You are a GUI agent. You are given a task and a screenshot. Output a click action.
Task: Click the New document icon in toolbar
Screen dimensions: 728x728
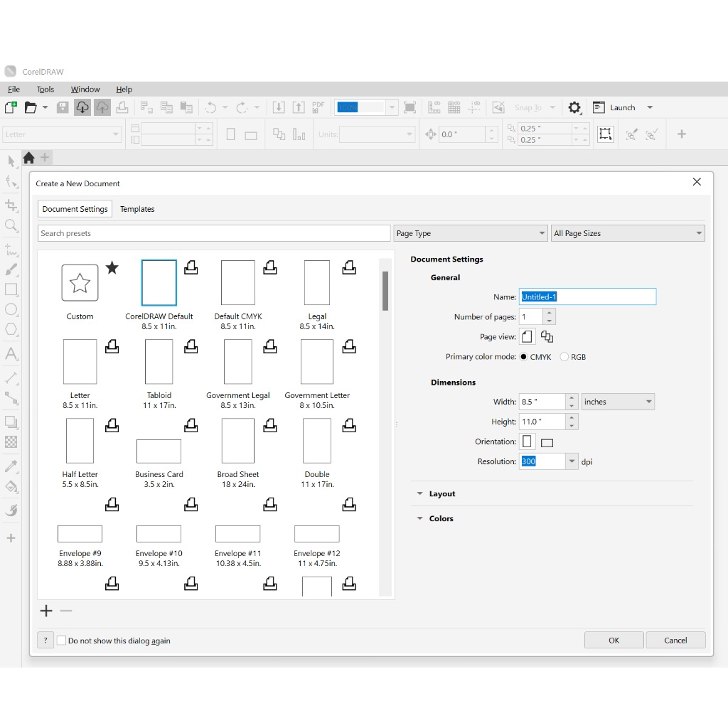point(11,107)
